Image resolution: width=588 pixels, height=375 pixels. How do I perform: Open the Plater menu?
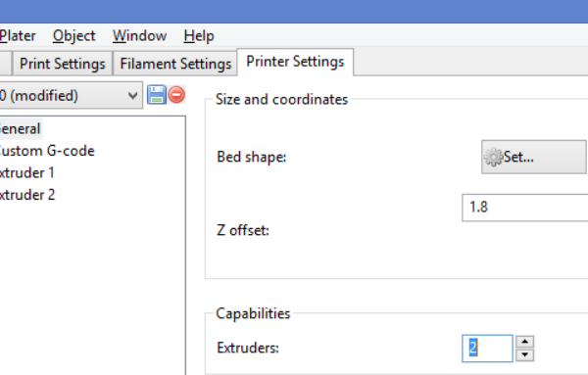tap(18, 36)
